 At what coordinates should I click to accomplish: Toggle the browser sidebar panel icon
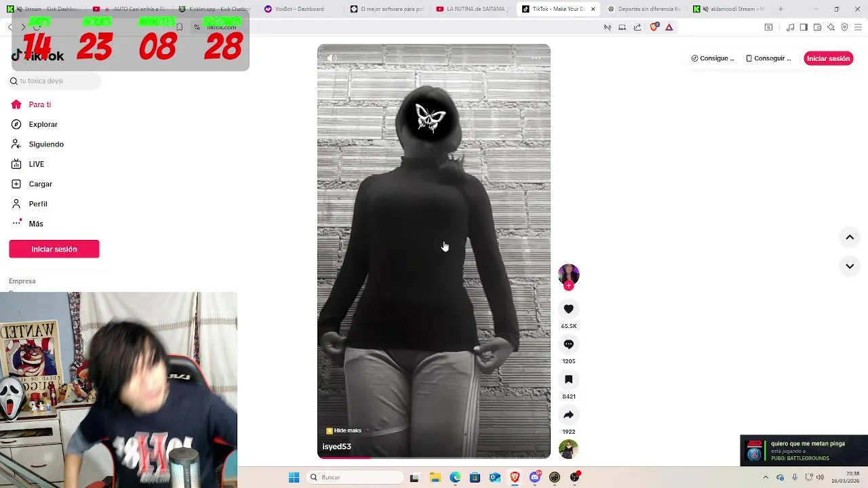(x=804, y=27)
